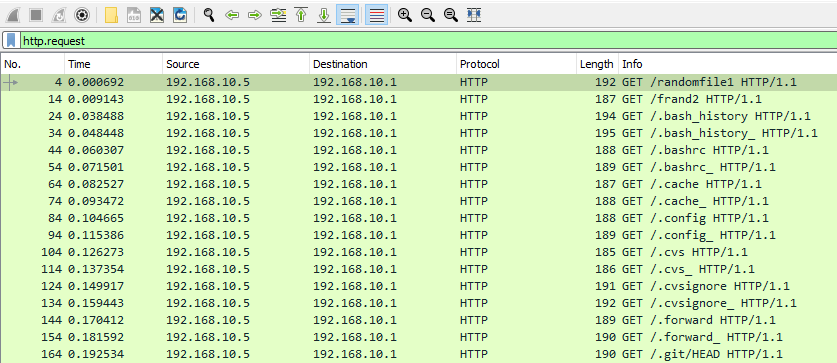Click packet number 104
The width and height of the screenshot is (837, 363).
52,252
